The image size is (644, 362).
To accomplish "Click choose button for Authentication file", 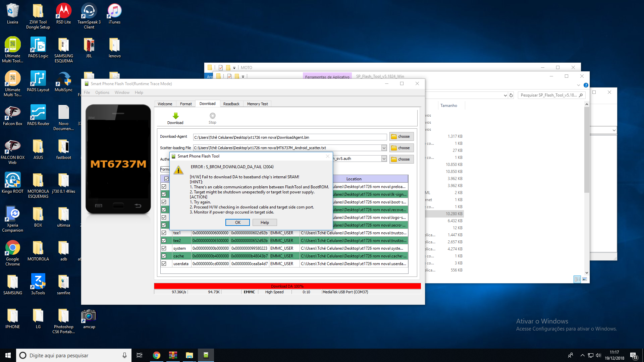I will click(401, 159).
